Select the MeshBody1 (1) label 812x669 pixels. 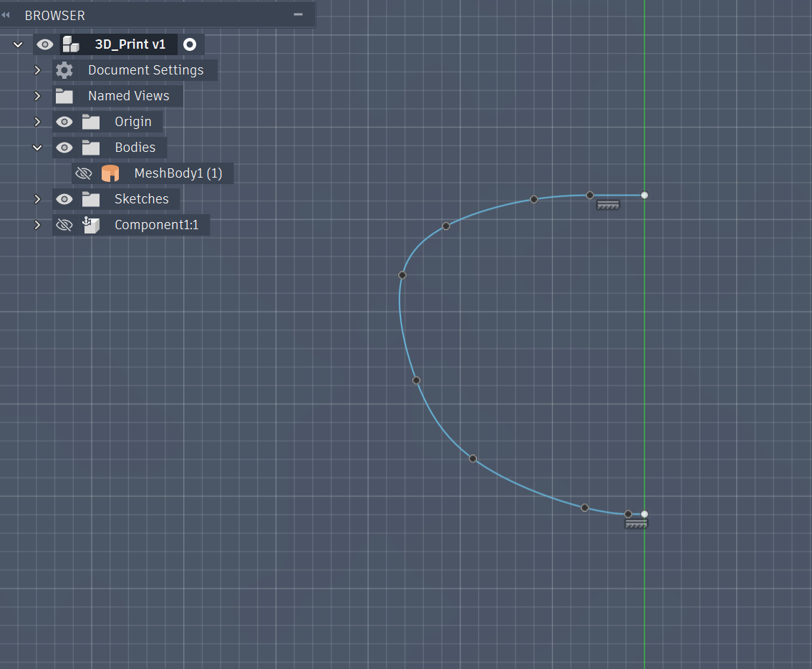pos(178,173)
